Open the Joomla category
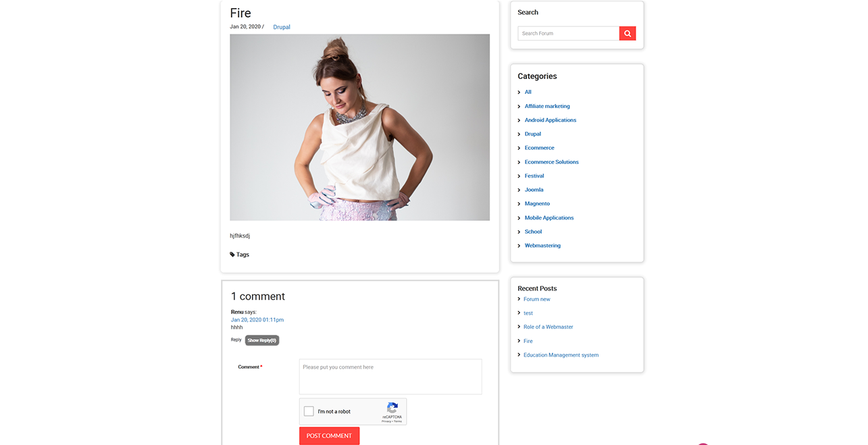Image resolution: width=868 pixels, height=445 pixels. coord(534,190)
